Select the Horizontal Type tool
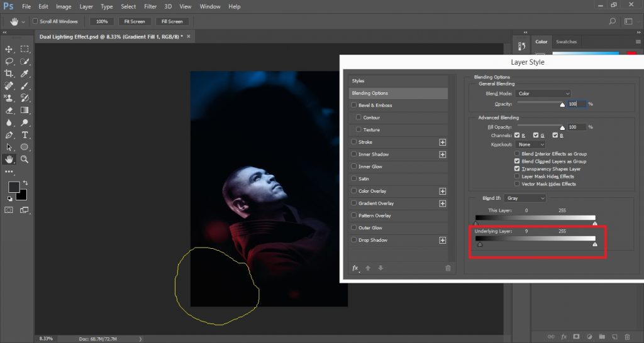The width and height of the screenshot is (644, 343). (25, 135)
